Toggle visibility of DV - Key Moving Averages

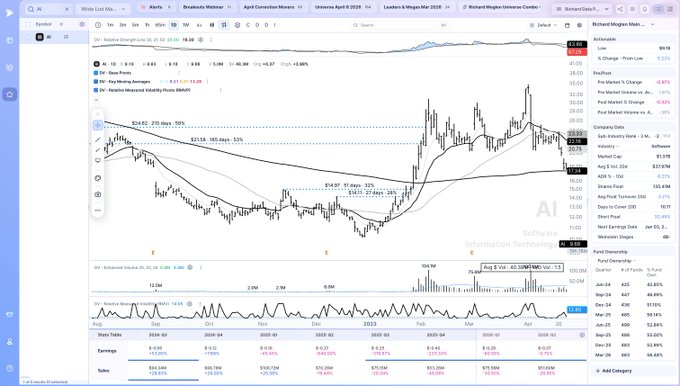click(96, 82)
